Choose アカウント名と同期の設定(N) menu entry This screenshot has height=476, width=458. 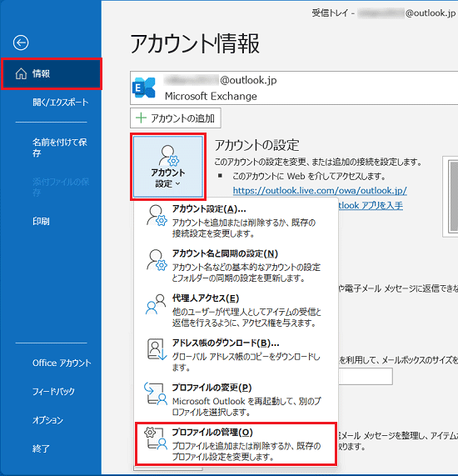pos(236,265)
